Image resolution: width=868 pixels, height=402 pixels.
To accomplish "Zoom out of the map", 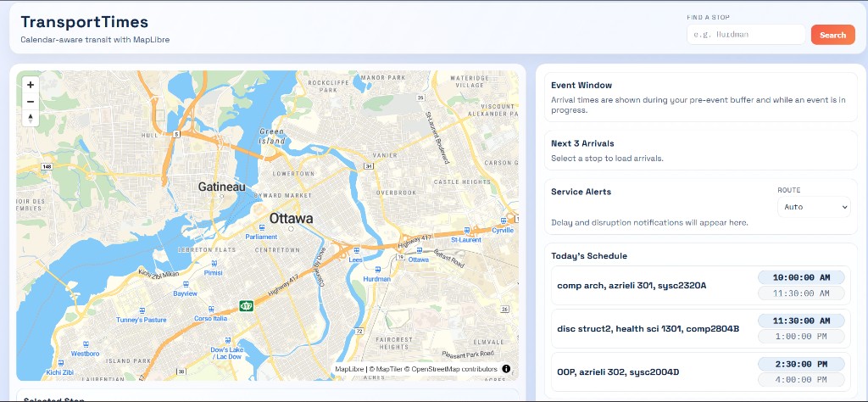I will tap(31, 102).
